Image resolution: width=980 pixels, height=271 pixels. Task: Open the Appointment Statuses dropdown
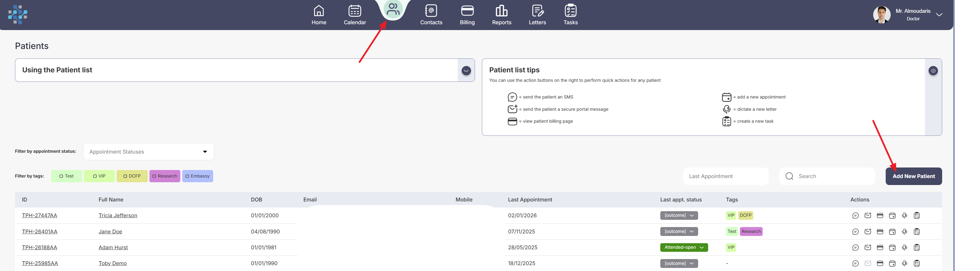point(148,152)
